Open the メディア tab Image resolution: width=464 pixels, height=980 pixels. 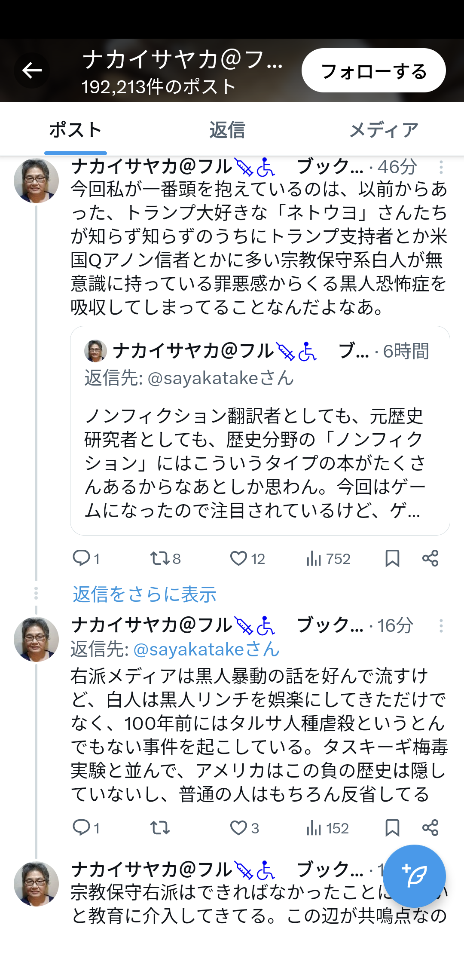[384, 130]
